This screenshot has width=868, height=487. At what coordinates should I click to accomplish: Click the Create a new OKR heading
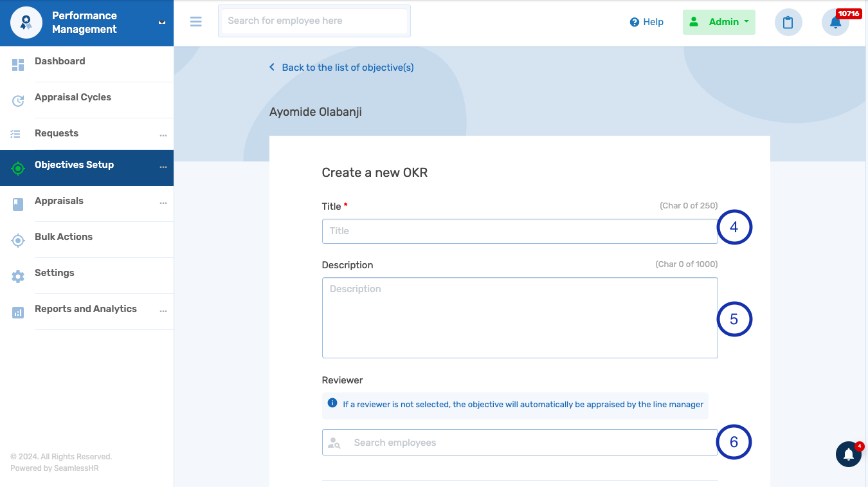pos(375,172)
